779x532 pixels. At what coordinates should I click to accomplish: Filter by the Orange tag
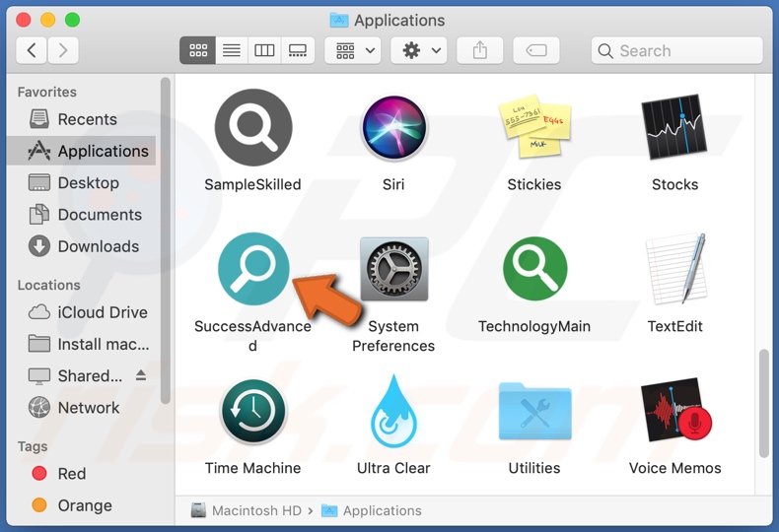[x=83, y=505]
